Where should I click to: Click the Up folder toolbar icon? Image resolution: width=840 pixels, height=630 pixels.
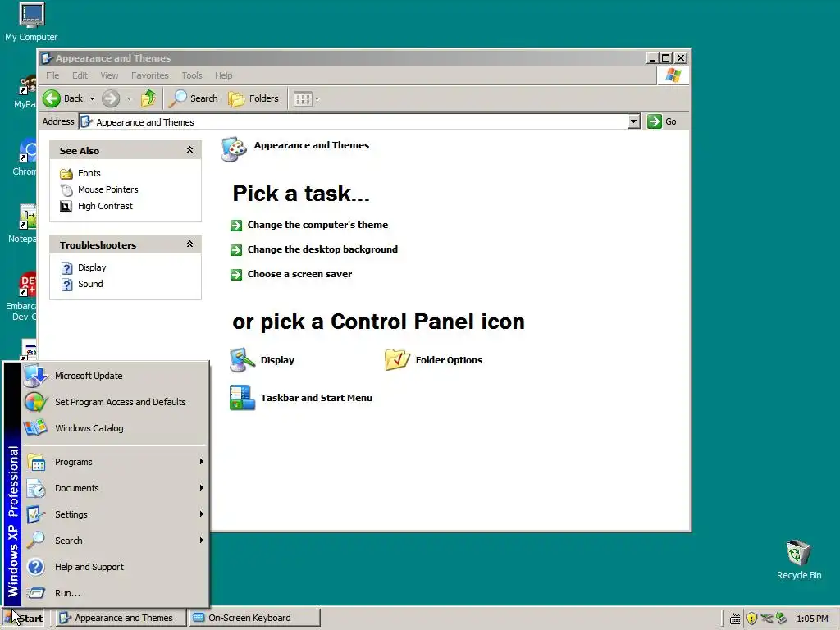point(148,98)
